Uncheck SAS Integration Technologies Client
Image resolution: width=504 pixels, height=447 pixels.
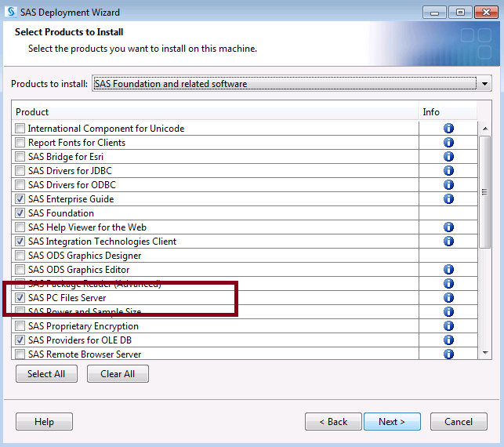point(20,242)
